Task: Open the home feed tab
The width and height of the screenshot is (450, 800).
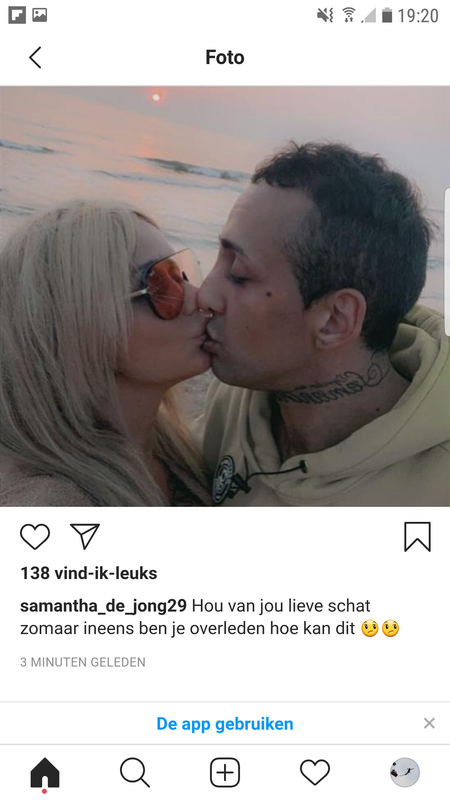Action: [45, 773]
